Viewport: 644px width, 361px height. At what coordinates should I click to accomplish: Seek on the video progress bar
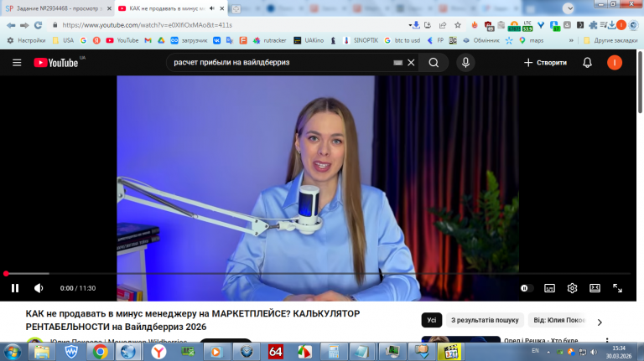(319, 273)
